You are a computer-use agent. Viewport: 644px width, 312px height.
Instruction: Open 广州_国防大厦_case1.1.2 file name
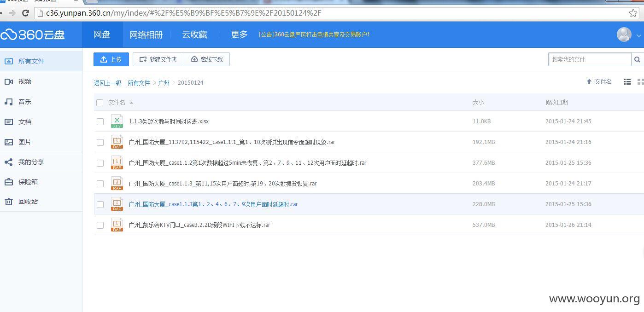(247, 163)
